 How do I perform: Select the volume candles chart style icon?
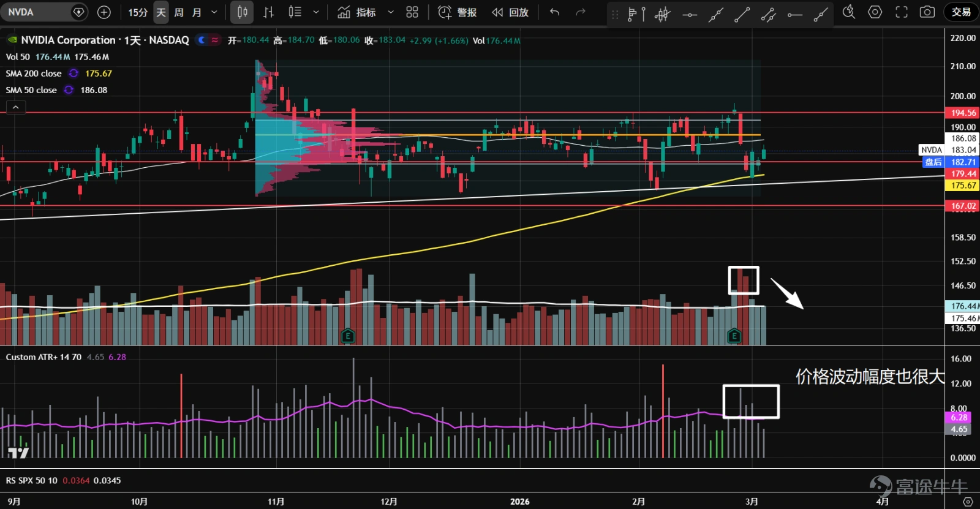(295, 12)
